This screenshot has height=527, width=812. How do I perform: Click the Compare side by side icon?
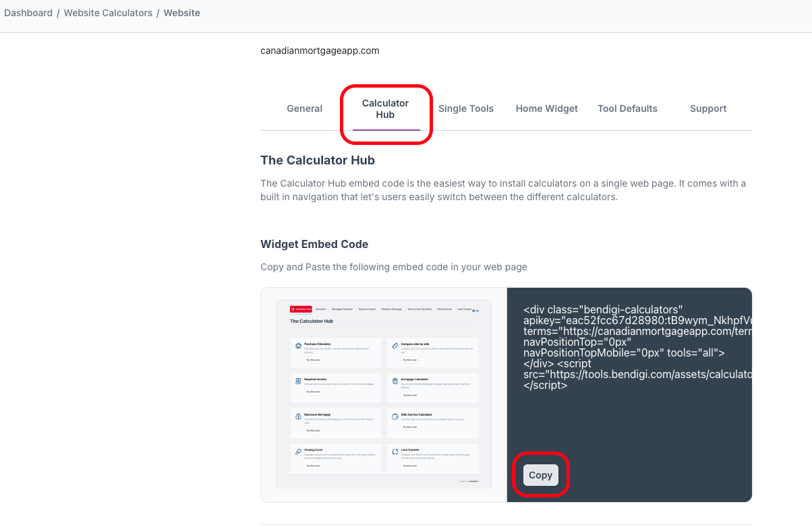(x=395, y=346)
